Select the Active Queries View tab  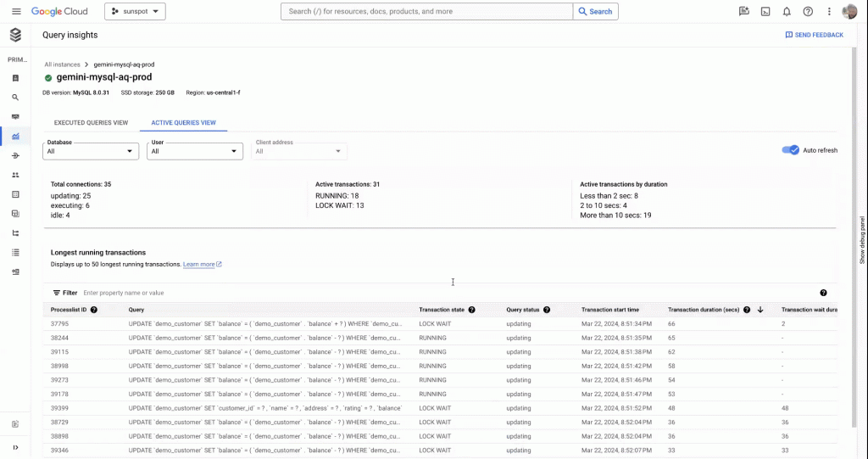pyautogui.click(x=183, y=122)
